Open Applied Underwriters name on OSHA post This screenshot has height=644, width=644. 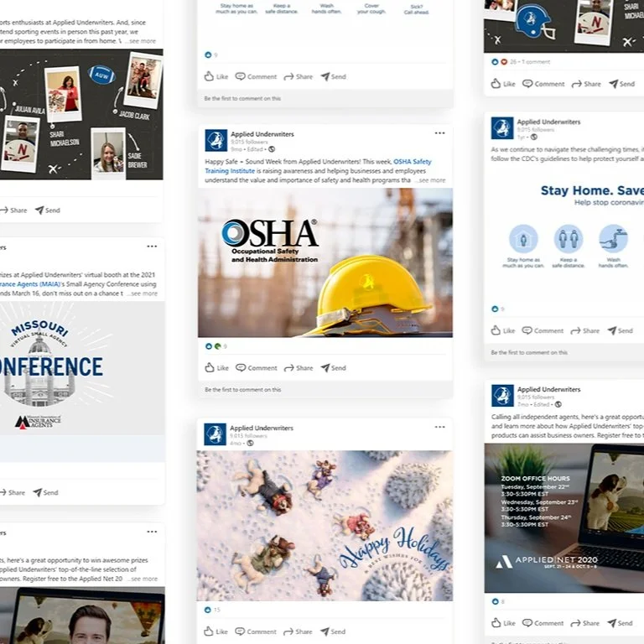click(262, 134)
